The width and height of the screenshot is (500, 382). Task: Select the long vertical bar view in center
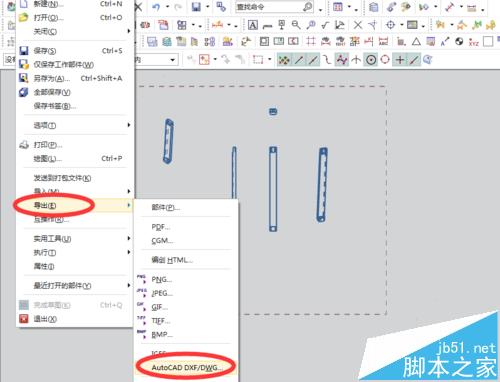point(273,189)
